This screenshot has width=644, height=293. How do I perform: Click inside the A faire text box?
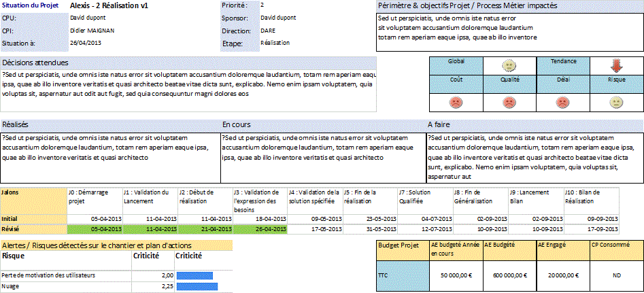click(535, 158)
